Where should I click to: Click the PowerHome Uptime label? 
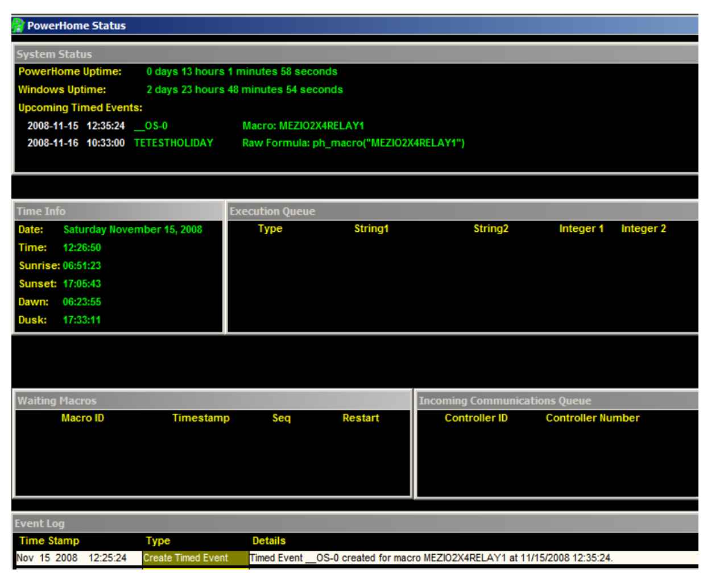[x=70, y=72]
